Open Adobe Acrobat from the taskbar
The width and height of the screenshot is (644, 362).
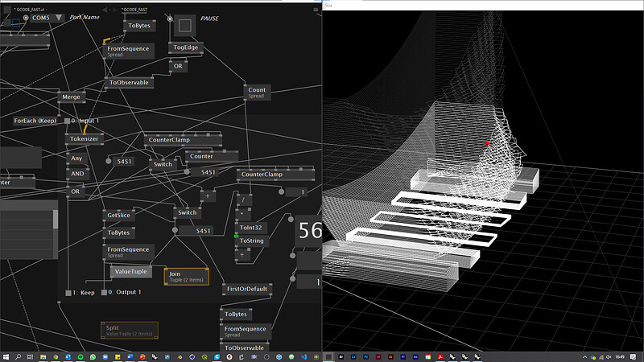(440, 357)
